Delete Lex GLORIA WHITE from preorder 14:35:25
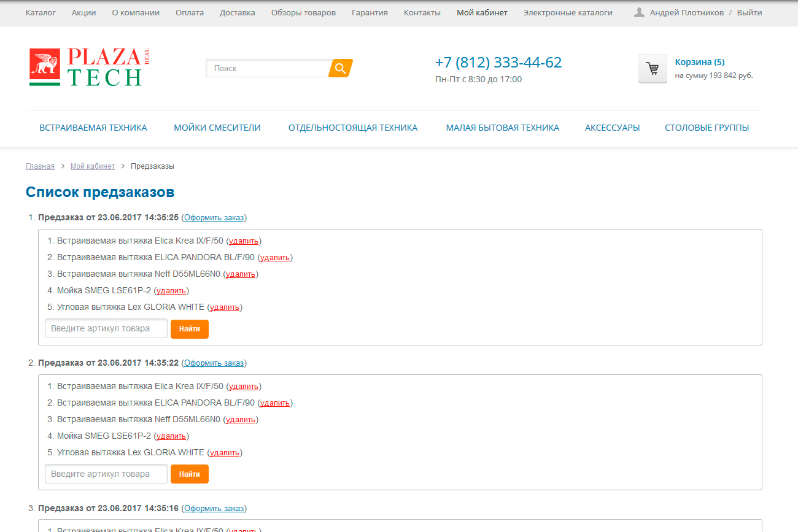Image resolution: width=798 pixels, height=532 pixels. [225, 307]
